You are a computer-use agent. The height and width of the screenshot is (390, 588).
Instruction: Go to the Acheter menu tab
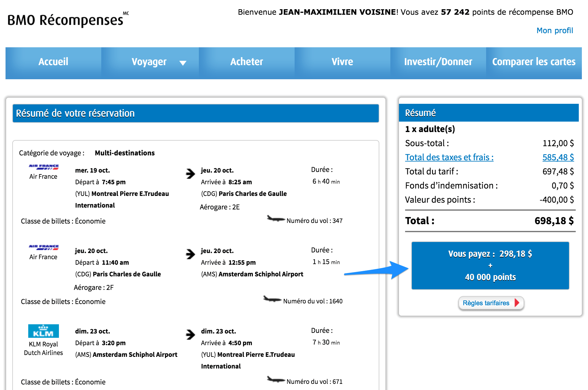[x=246, y=62]
